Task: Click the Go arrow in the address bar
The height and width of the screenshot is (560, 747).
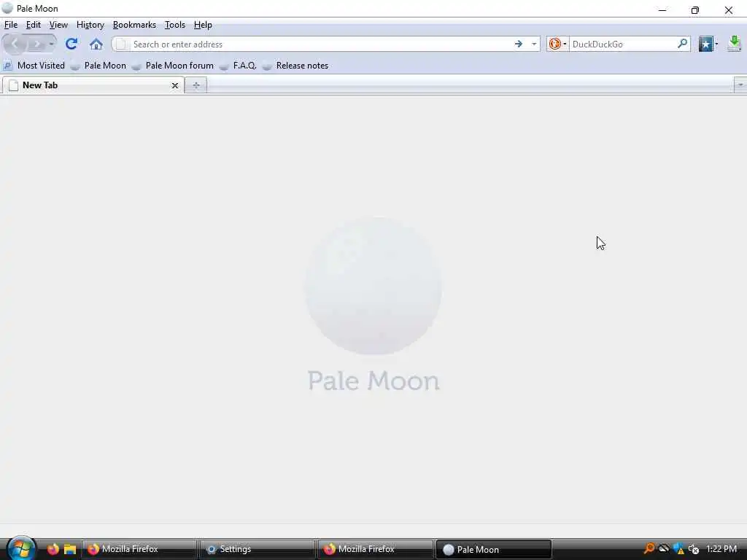Action: click(x=519, y=44)
